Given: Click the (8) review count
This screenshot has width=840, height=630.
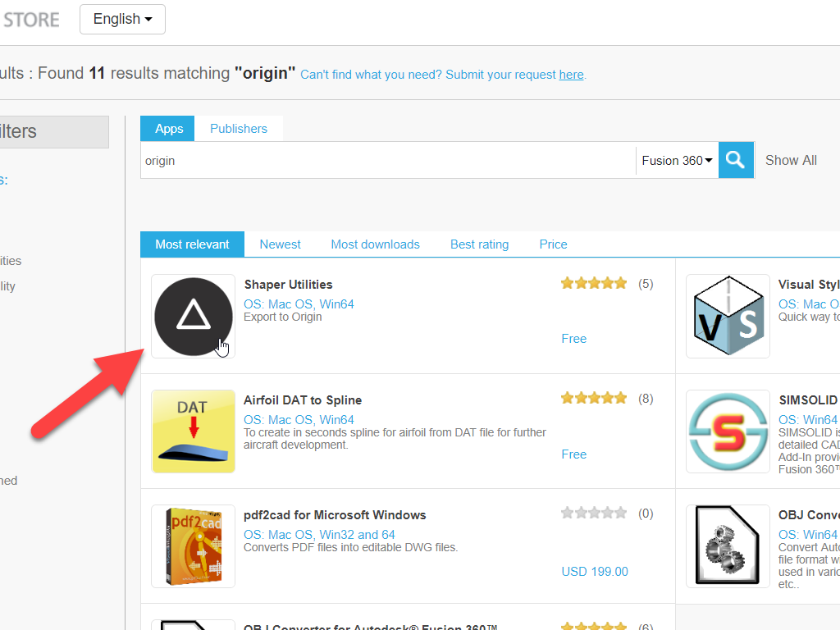Looking at the screenshot, I should point(646,399).
